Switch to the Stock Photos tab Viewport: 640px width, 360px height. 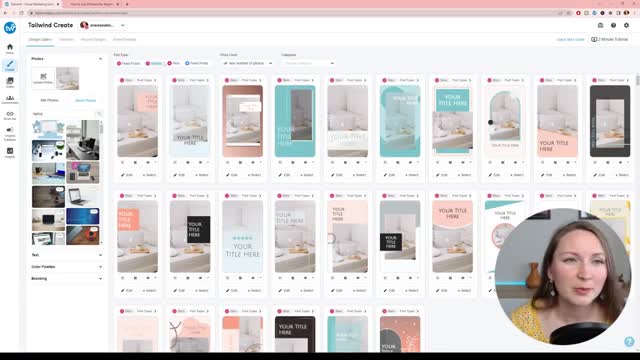tap(85, 100)
